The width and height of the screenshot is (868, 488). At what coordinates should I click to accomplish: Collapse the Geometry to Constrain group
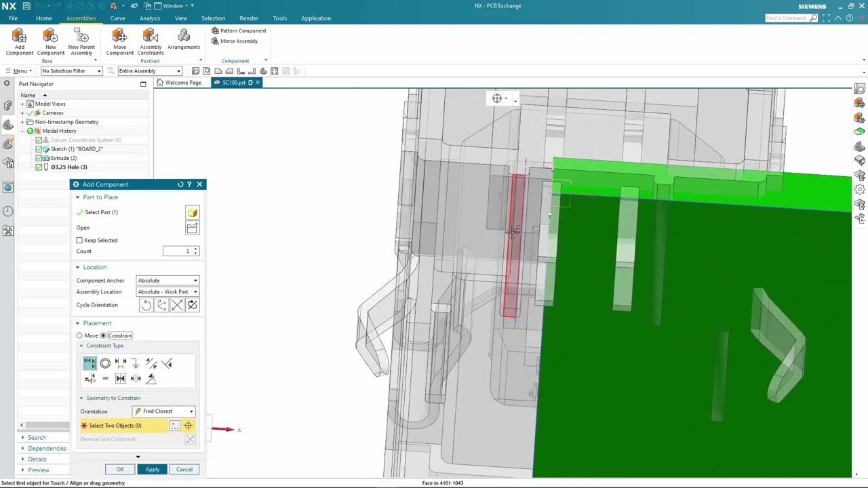[81, 398]
